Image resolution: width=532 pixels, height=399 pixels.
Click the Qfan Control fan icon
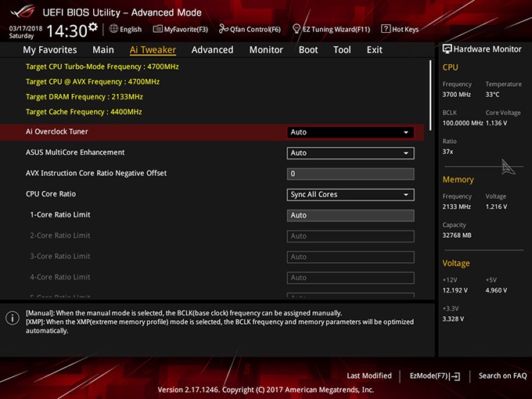point(223,29)
